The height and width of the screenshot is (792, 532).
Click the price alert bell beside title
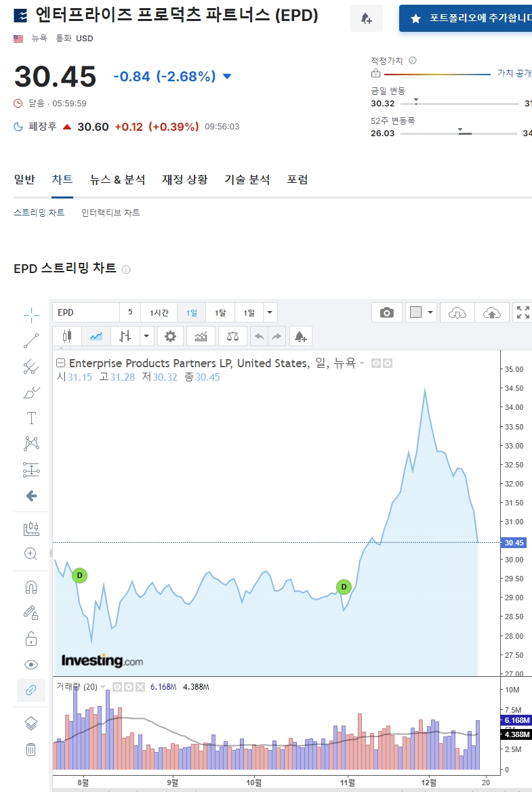366,19
